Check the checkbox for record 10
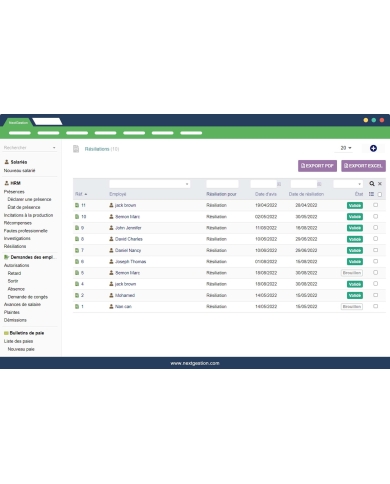390x484 pixels. [375, 216]
